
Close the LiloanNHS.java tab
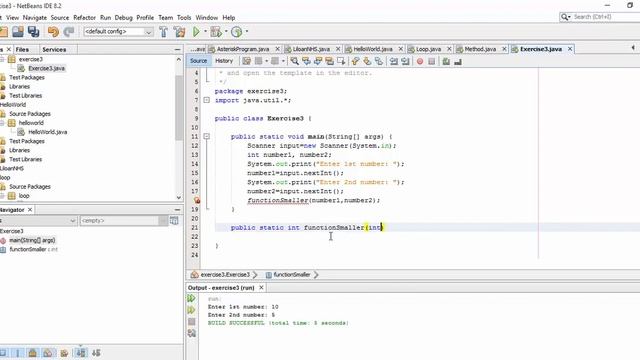click(x=338, y=49)
